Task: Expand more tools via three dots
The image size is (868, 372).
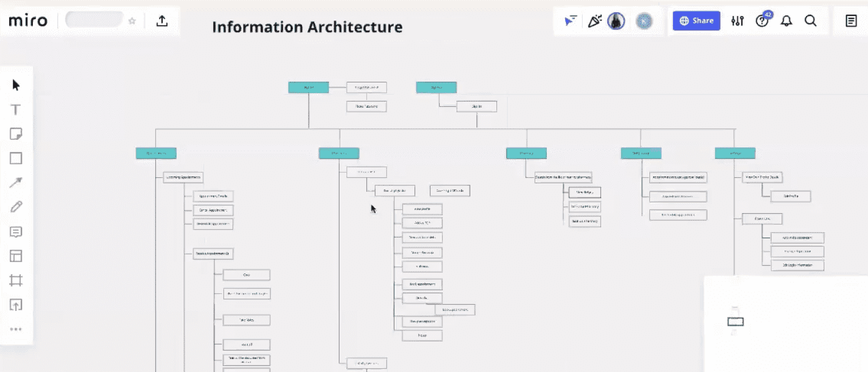Action: pos(16,329)
